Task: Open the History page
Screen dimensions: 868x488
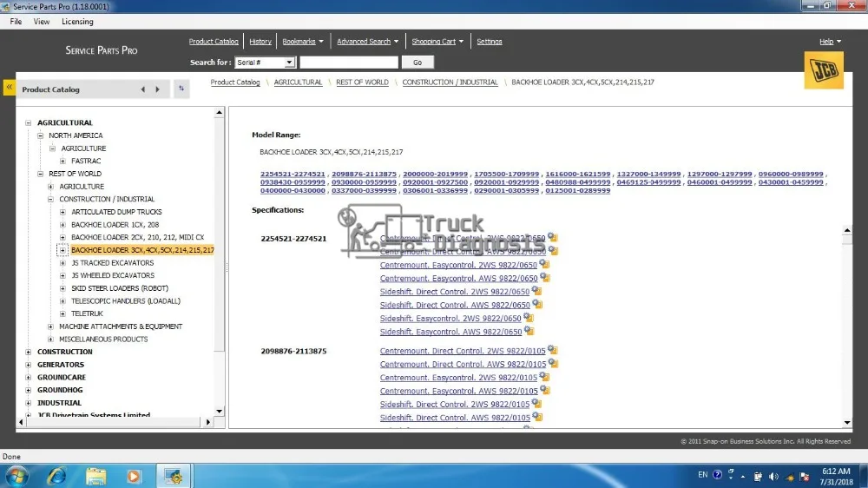Action: pos(260,42)
